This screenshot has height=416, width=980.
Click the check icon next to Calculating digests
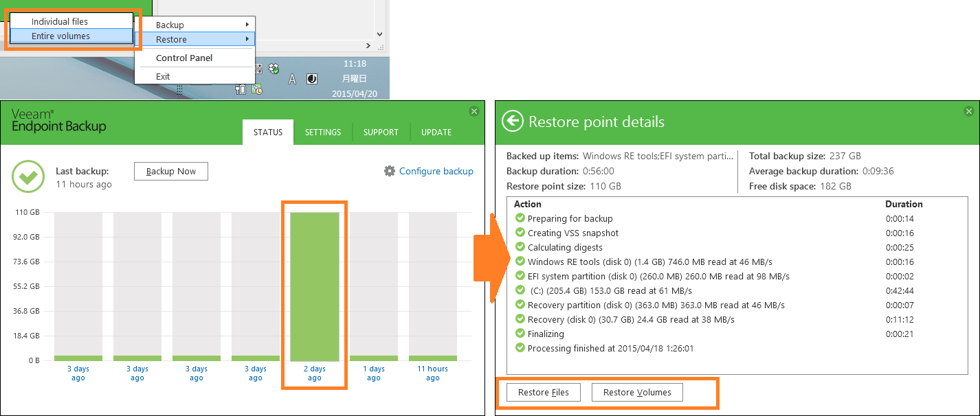click(x=520, y=247)
